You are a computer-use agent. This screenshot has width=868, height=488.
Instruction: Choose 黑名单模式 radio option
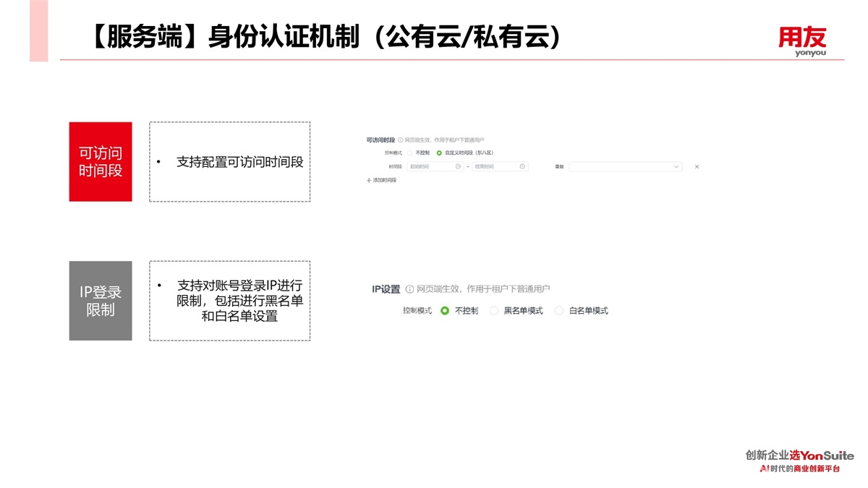(x=494, y=311)
